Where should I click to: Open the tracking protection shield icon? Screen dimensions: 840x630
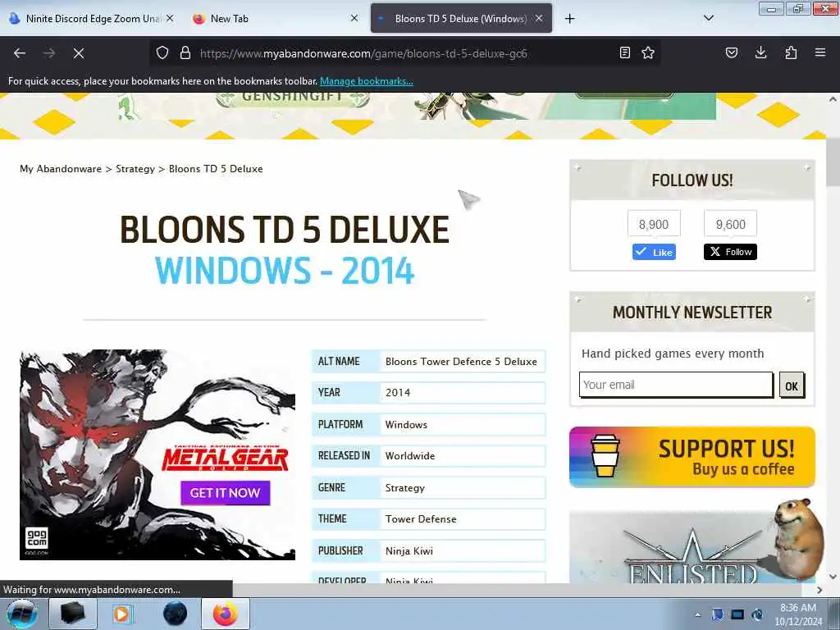(x=162, y=53)
